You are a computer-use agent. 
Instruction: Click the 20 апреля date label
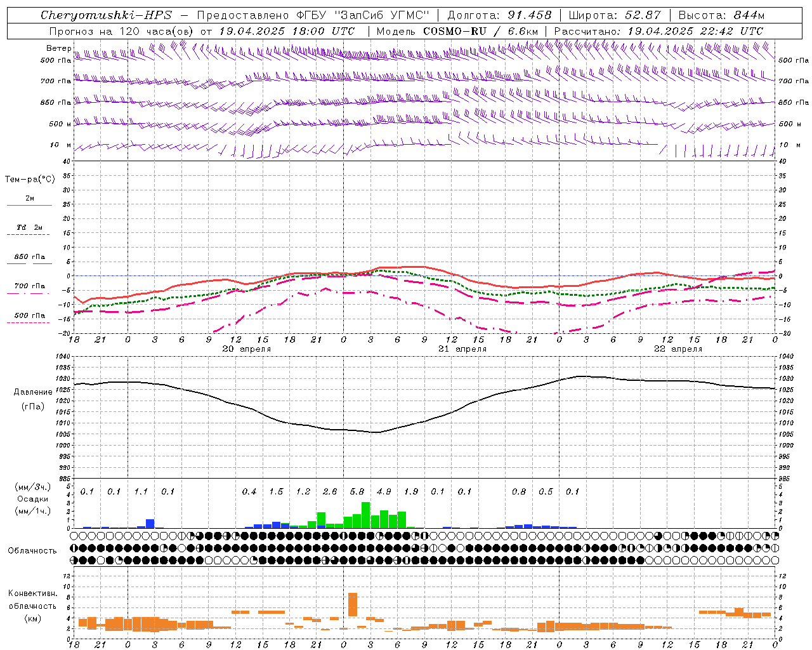pyautogui.click(x=246, y=349)
